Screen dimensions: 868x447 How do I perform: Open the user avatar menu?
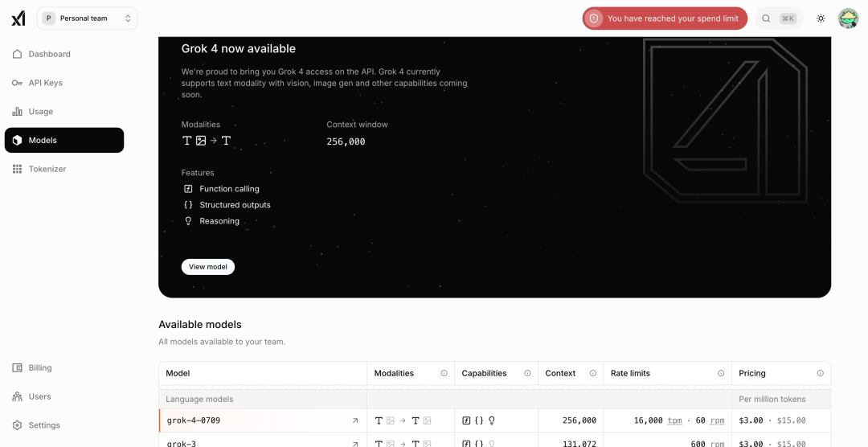[848, 18]
